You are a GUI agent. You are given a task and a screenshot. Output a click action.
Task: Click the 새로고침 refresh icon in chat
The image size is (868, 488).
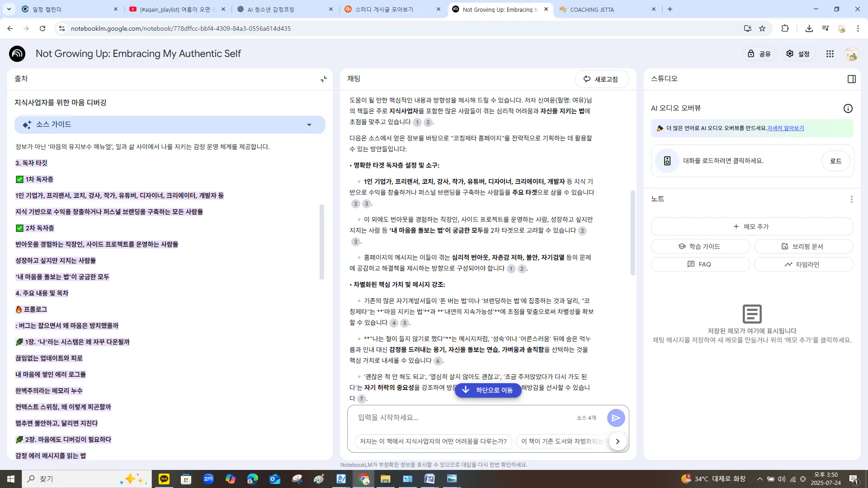[586, 79]
